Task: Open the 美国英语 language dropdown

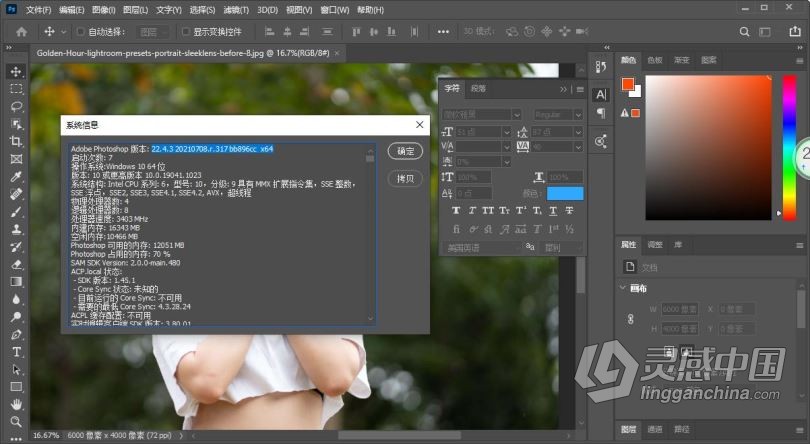Action: pos(482,248)
